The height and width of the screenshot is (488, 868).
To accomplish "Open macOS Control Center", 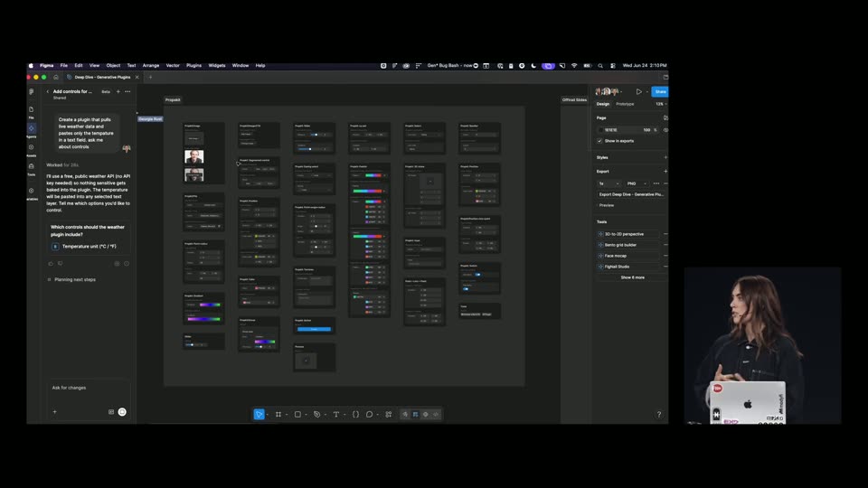I will click(x=613, y=65).
